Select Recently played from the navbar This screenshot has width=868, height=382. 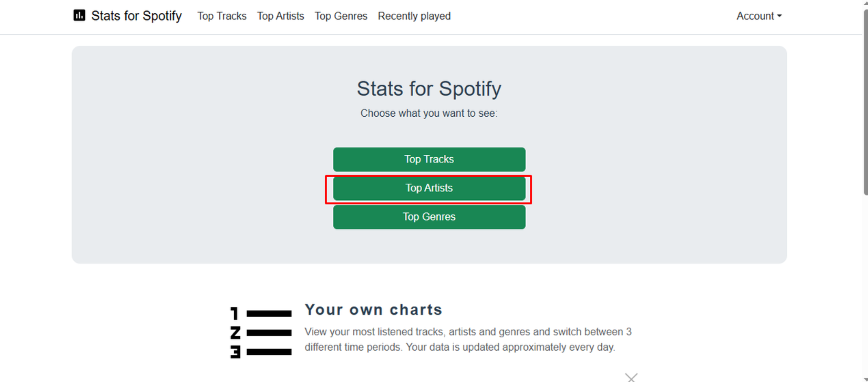coord(414,16)
